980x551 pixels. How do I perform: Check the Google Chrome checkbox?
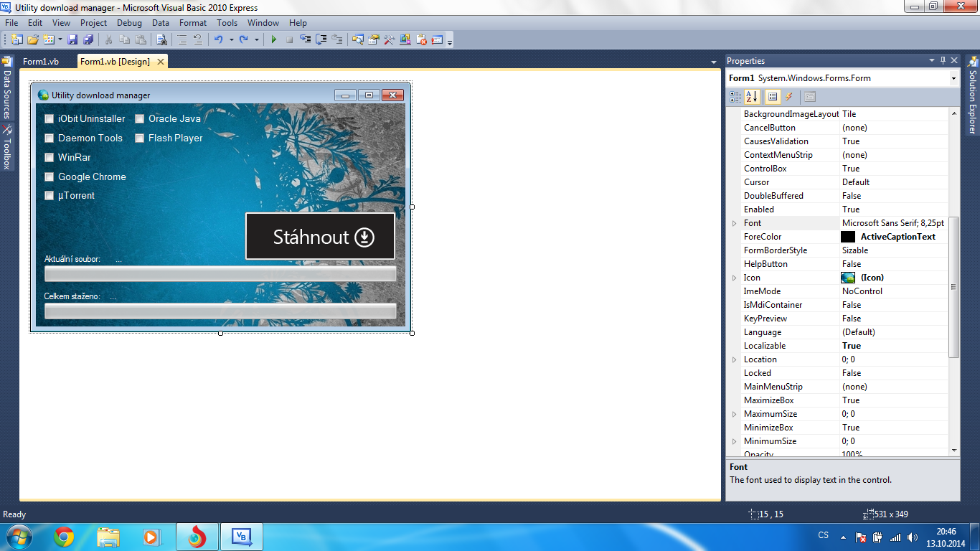pyautogui.click(x=50, y=177)
